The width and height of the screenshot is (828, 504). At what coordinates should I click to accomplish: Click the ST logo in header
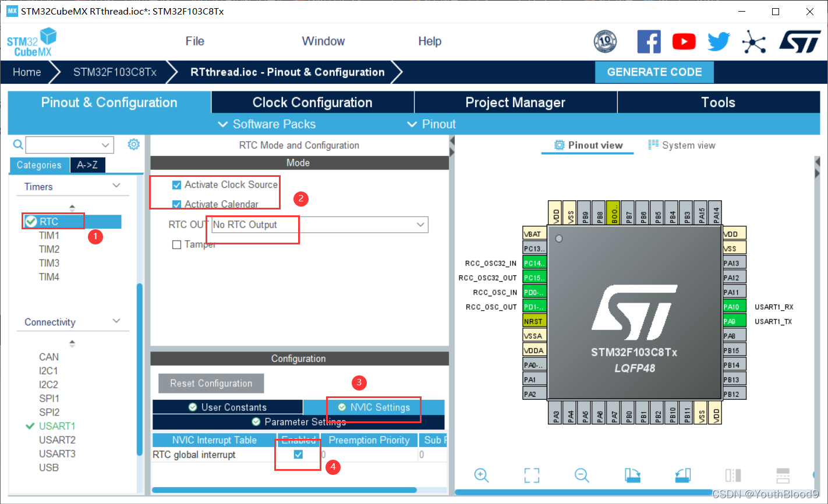pyautogui.click(x=799, y=42)
